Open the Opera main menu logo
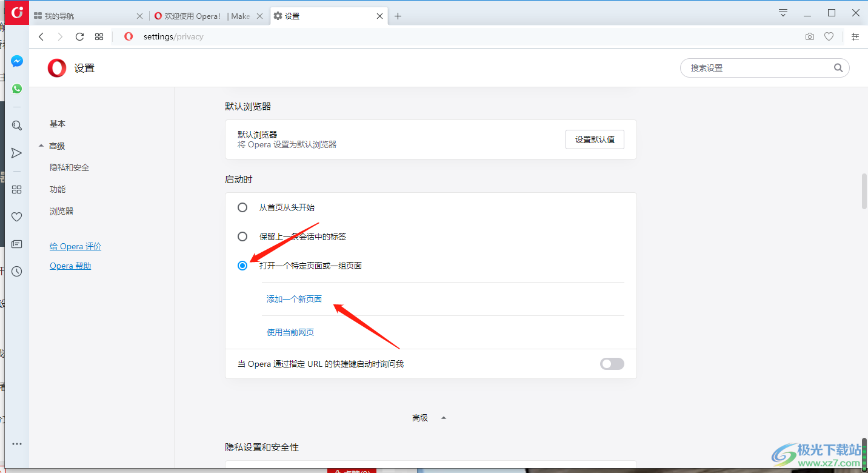 (x=17, y=12)
